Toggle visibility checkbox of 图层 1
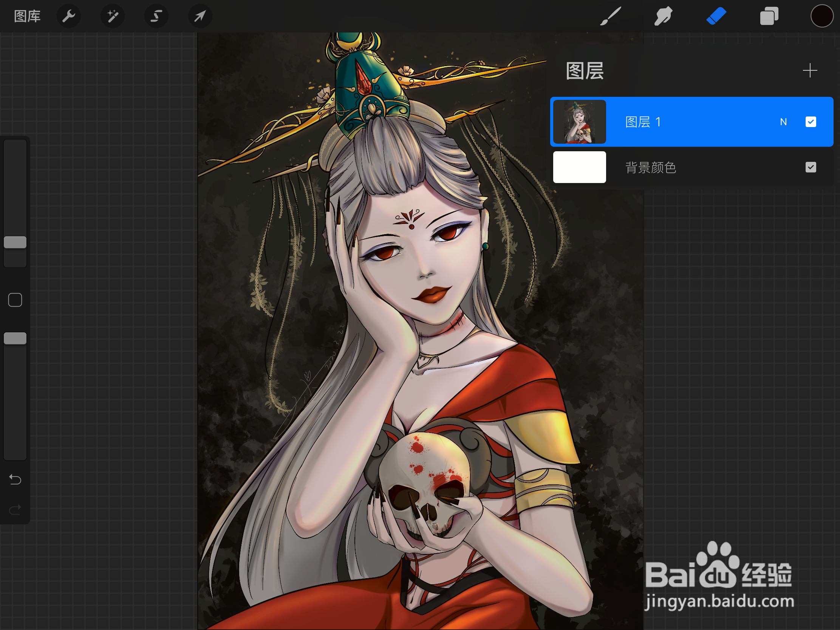The height and width of the screenshot is (630, 840). click(811, 122)
